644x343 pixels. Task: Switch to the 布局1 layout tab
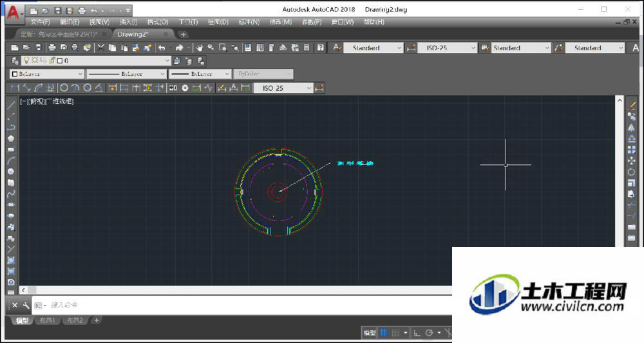48,320
